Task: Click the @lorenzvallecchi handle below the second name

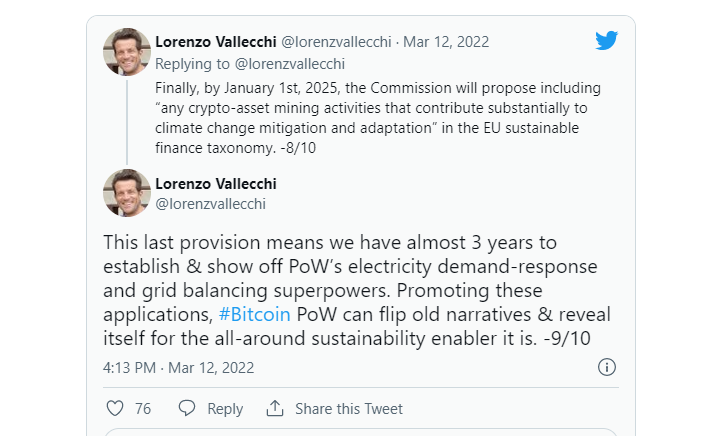Action: [210, 204]
